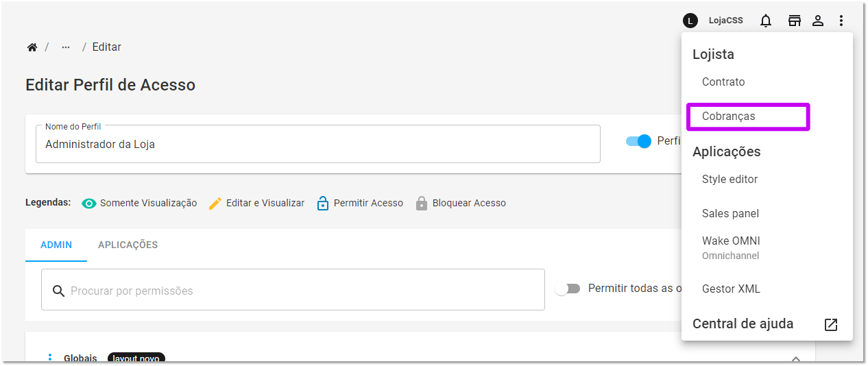
Task: Click the three-dot icon beside Globais
Action: click(x=49, y=358)
